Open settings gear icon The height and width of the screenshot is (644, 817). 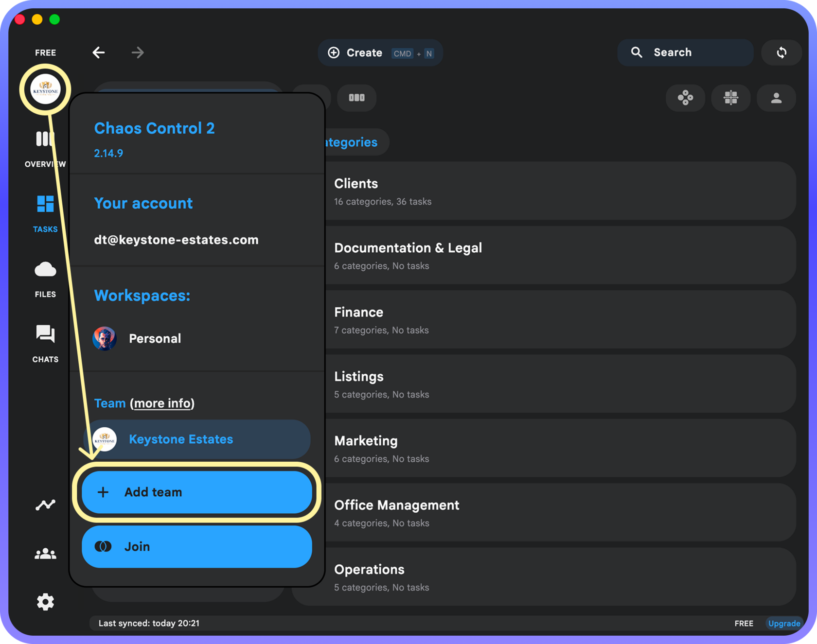click(45, 602)
